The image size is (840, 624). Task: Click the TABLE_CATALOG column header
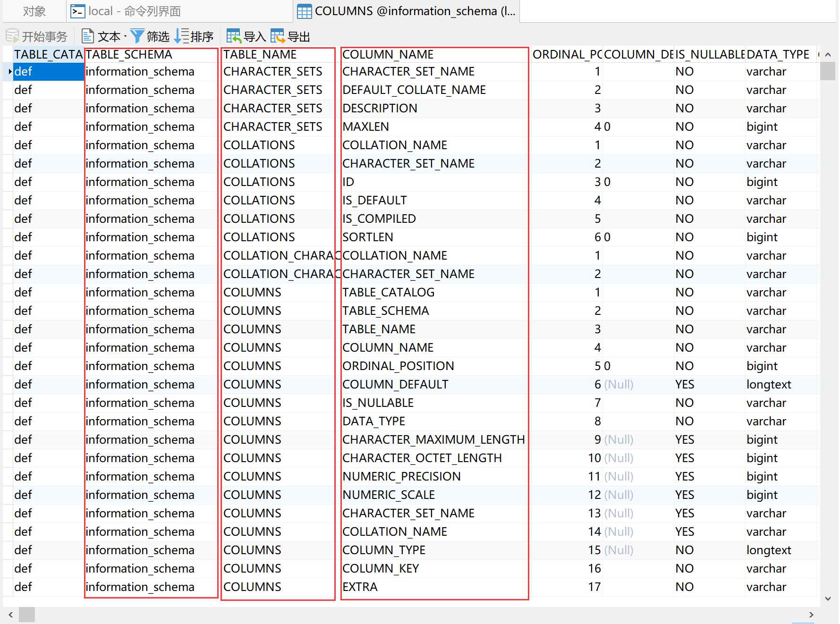[48, 54]
